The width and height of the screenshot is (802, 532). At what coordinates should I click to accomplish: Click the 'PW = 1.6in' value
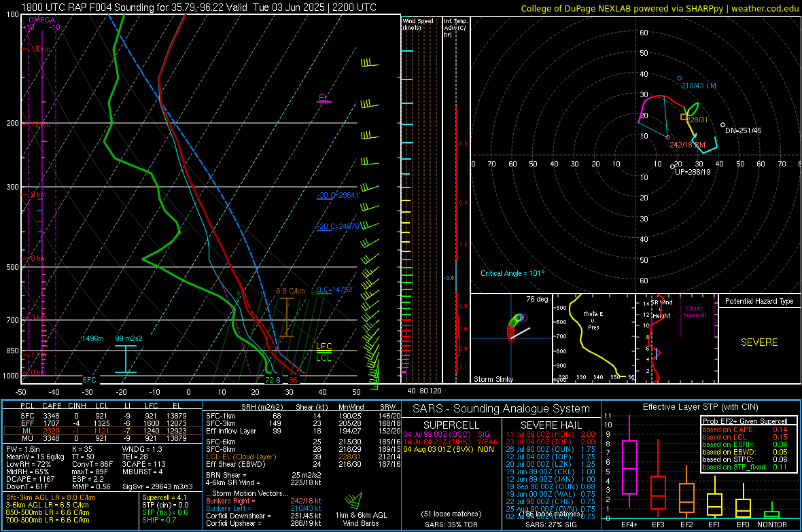(23, 449)
